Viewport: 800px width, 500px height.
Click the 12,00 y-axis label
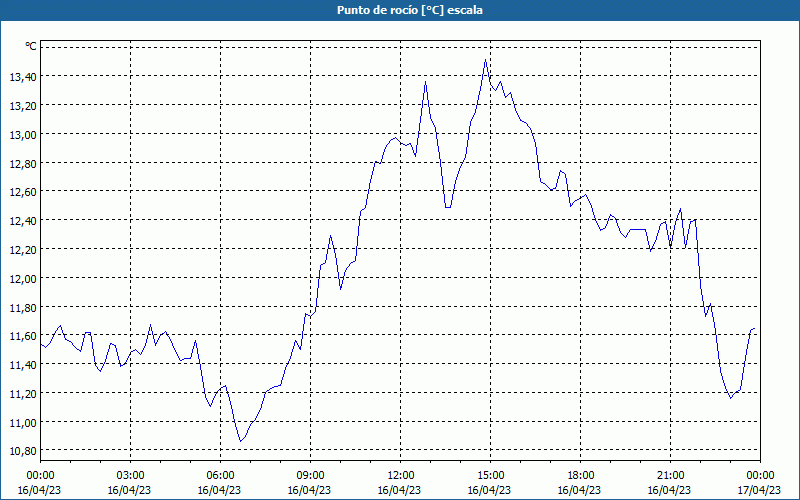click(23, 279)
